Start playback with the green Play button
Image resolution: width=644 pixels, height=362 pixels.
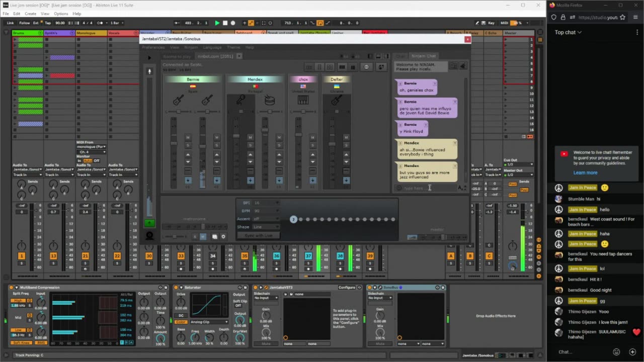click(217, 23)
